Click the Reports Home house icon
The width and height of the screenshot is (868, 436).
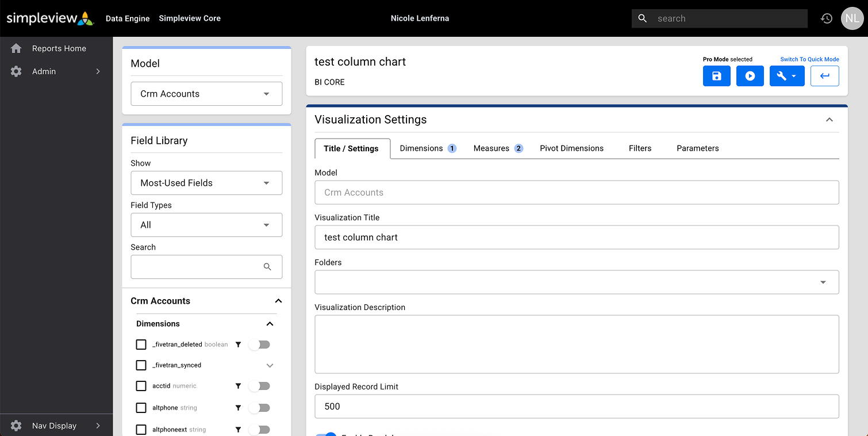click(x=16, y=48)
